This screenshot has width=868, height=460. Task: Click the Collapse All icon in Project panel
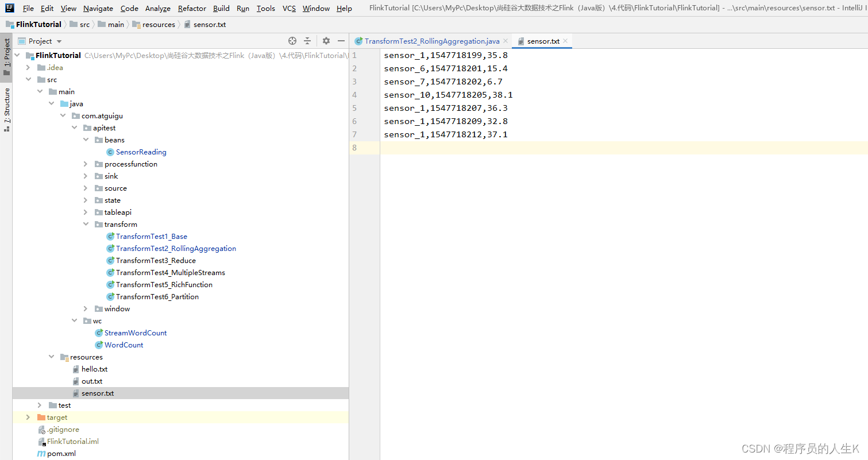[307, 41]
